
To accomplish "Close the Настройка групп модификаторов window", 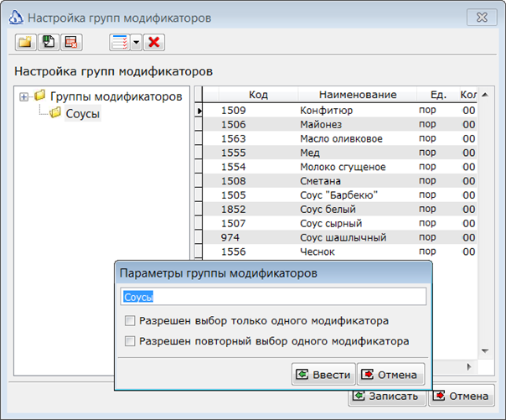I will point(482,17).
